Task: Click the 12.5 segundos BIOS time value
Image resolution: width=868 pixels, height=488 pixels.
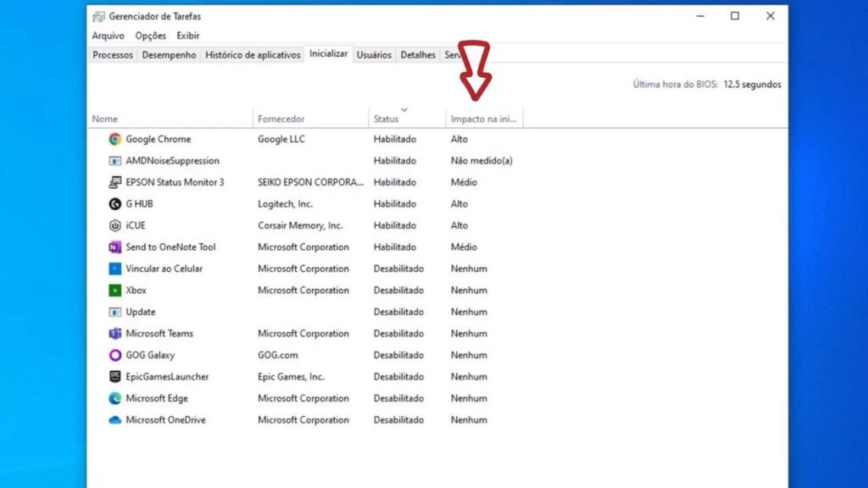Action: [753, 84]
